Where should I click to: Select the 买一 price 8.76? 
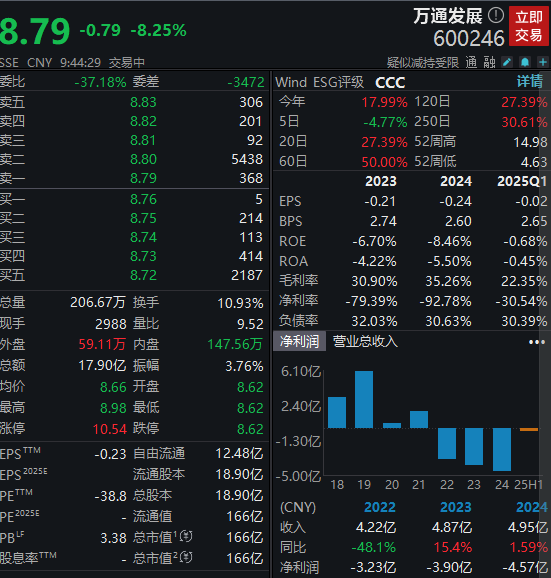143,199
